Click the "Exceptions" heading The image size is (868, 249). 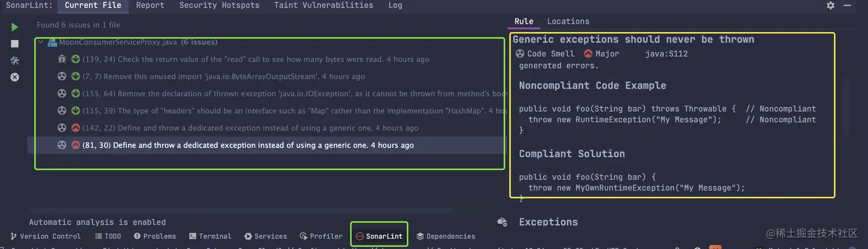(x=548, y=222)
